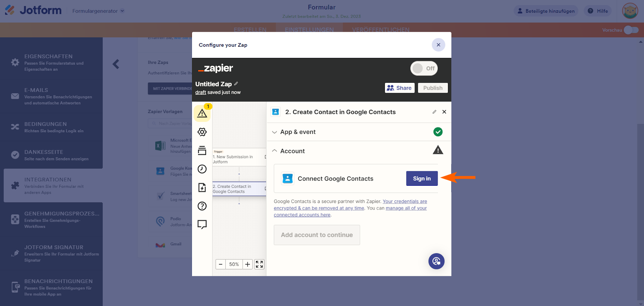The width and height of the screenshot is (644, 306).
Task: Click the App & event green checkmark
Action: point(438,132)
